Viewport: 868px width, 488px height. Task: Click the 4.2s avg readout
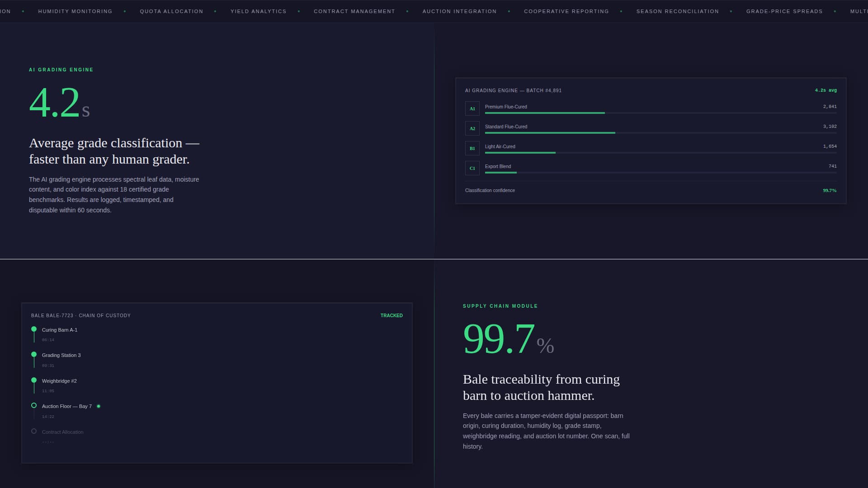click(826, 90)
